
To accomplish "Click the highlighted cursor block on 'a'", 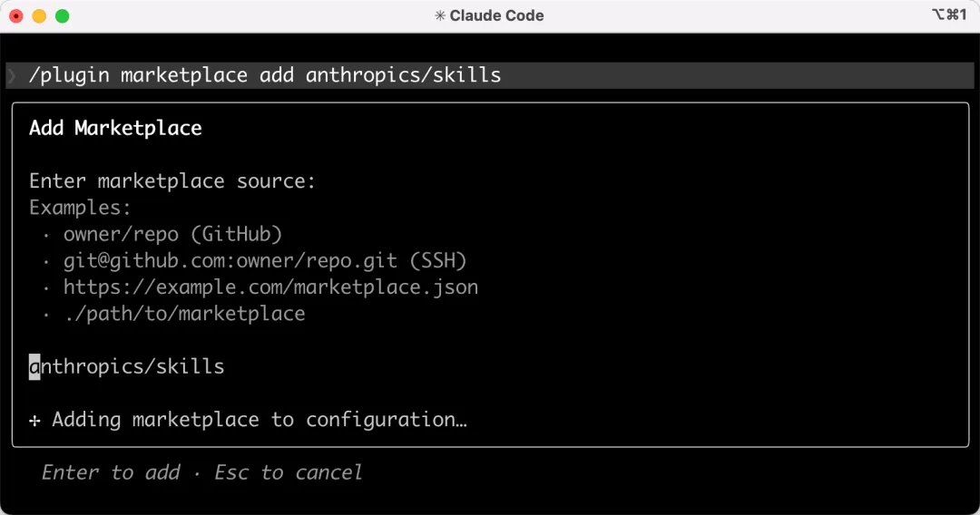I will pyautogui.click(x=34, y=366).
